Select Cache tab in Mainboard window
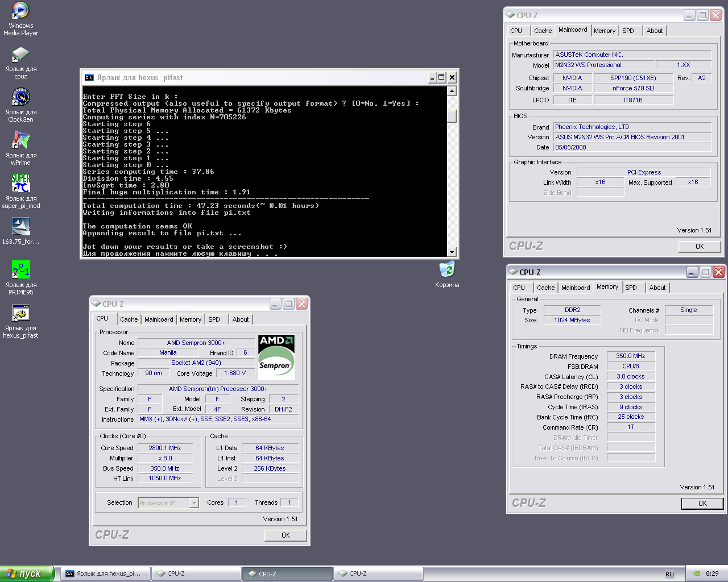 tap(543, 31)
